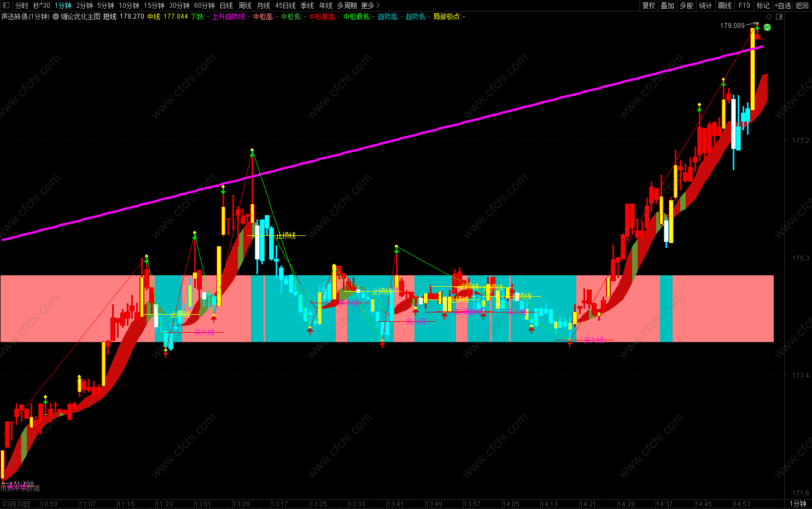Click the 13:01 time axis label

click(203, 504)
